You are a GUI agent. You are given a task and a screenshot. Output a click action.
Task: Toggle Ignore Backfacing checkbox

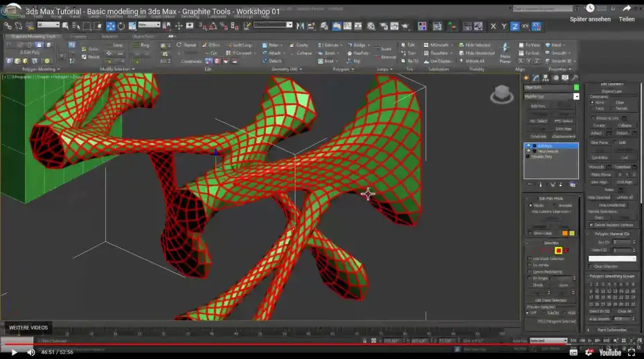[530, 272]
